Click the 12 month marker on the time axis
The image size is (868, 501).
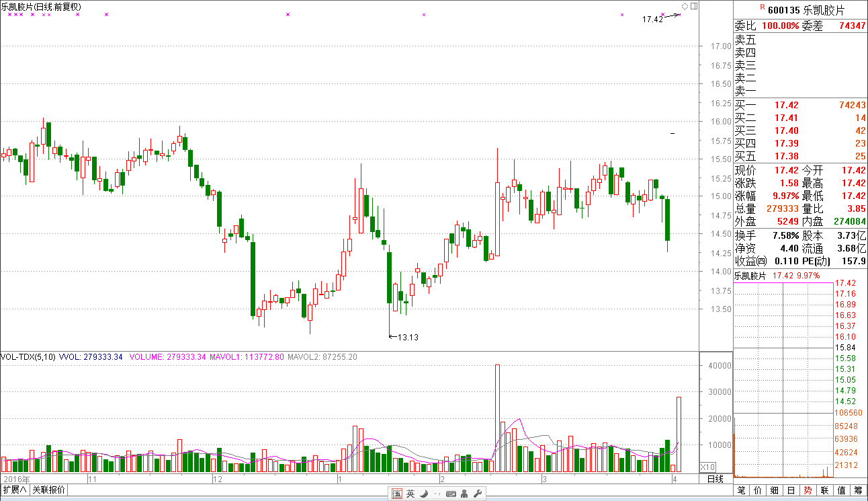click(217, 479)
